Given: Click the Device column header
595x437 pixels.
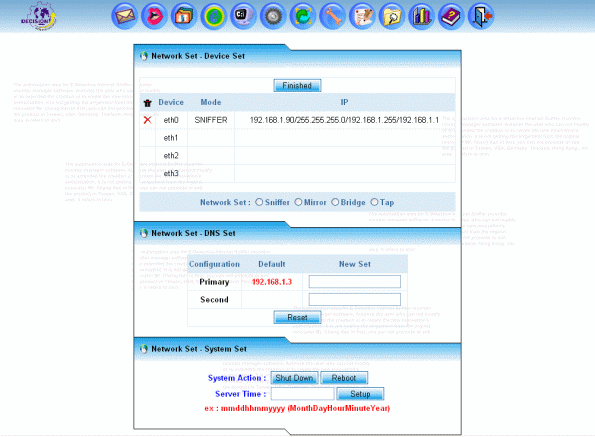Looking at the screenshot, I should click(171, 102).
